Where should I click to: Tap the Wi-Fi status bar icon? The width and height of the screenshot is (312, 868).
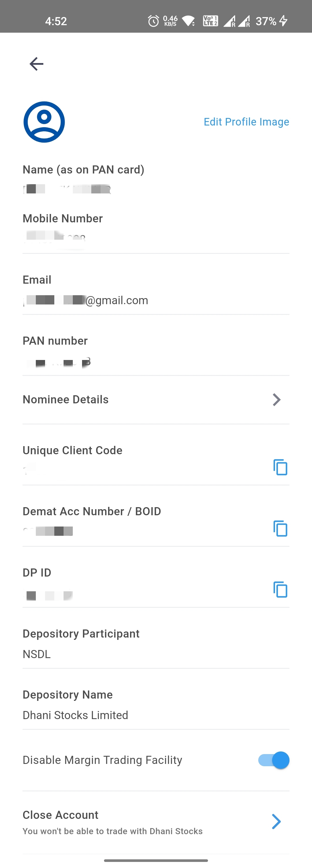[x=189, y=21]
